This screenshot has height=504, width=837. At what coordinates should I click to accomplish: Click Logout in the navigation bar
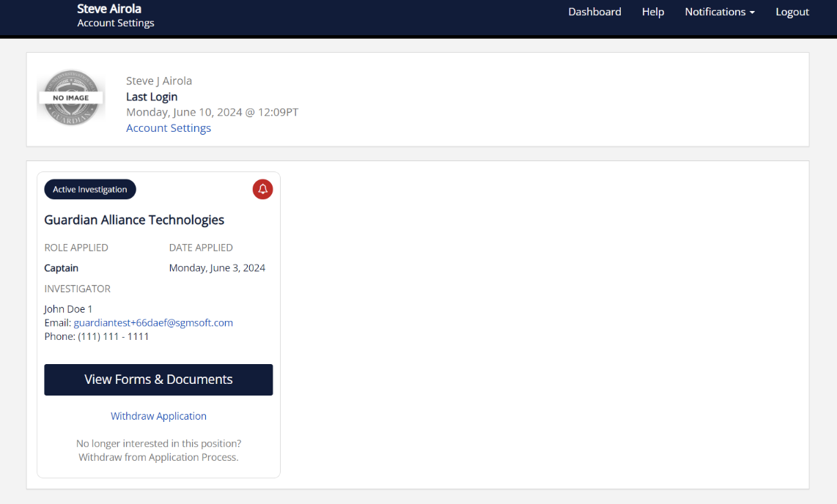coord(792,12)
